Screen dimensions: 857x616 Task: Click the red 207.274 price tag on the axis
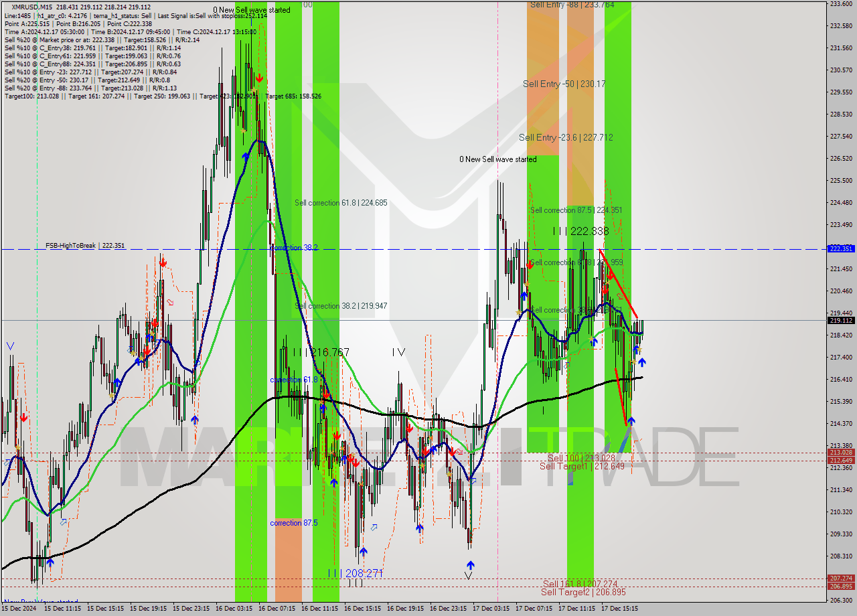point(841,579)
